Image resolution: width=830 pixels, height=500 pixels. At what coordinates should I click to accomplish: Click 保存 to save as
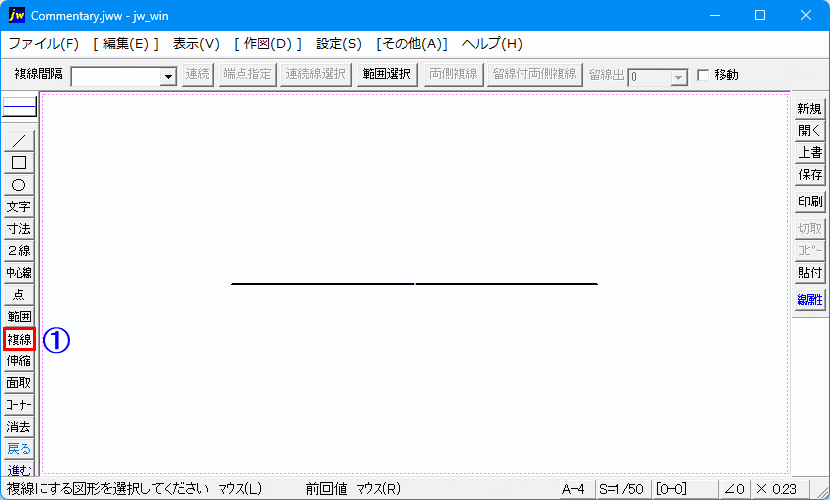[810, 175]
